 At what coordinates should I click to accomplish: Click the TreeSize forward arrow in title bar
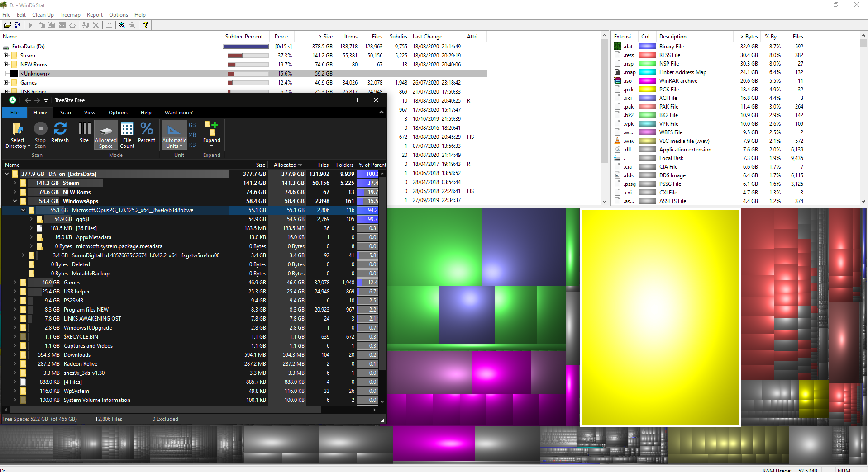pos(37,100)
